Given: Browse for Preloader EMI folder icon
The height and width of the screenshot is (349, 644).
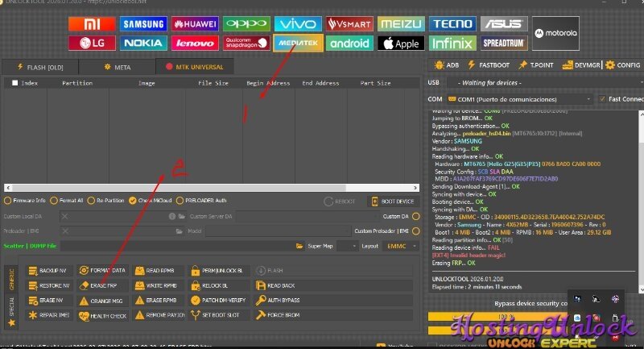Looking at the screenshot, I should tap(179, 231).
